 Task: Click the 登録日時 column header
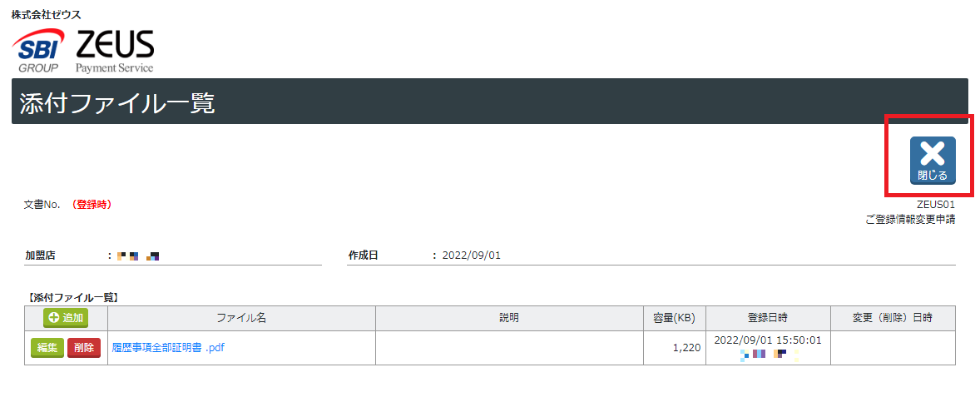[768, 318]
